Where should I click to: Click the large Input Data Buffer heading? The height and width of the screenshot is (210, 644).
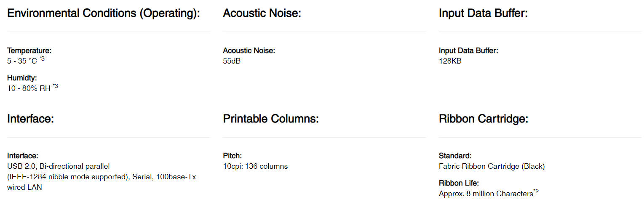(483, 13)
